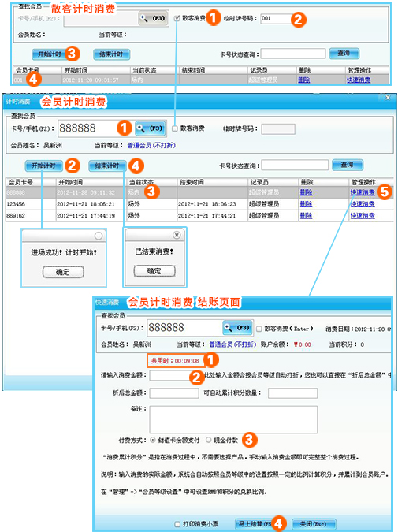Click 2012-11-28 09:31:57 start time in top table
Image resolution: width=398 pixels, height=532 pixels.
pyautogui.click(x=91, y=80)
